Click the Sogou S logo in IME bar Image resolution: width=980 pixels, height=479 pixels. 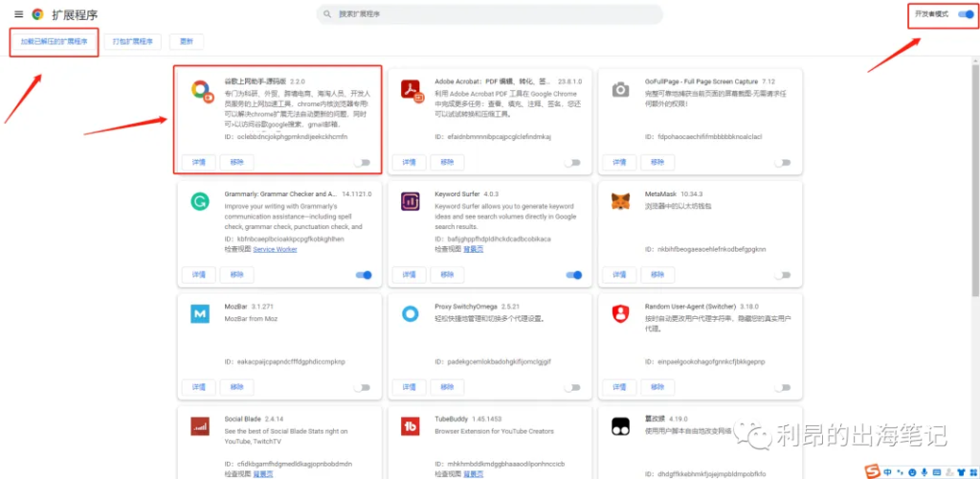[872, 471]
